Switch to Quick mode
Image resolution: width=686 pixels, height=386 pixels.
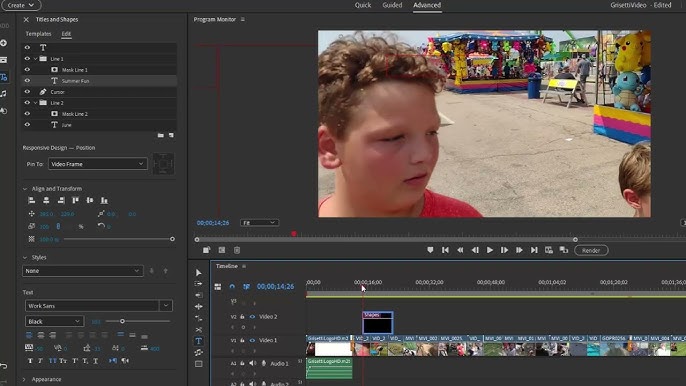tap(363, 5)
